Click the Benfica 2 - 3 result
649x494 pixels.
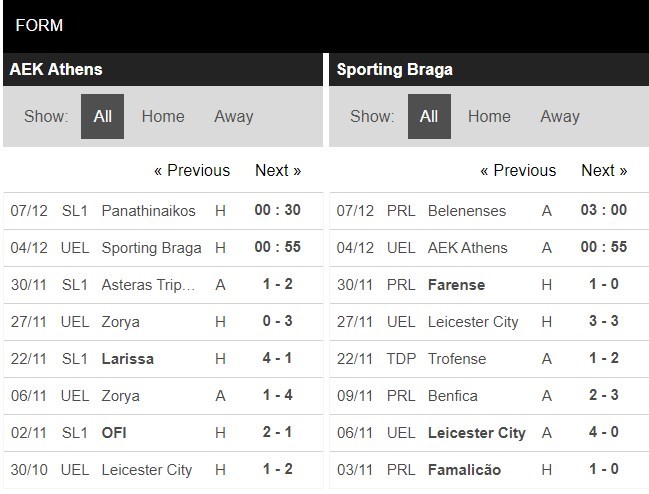[452, 396]
